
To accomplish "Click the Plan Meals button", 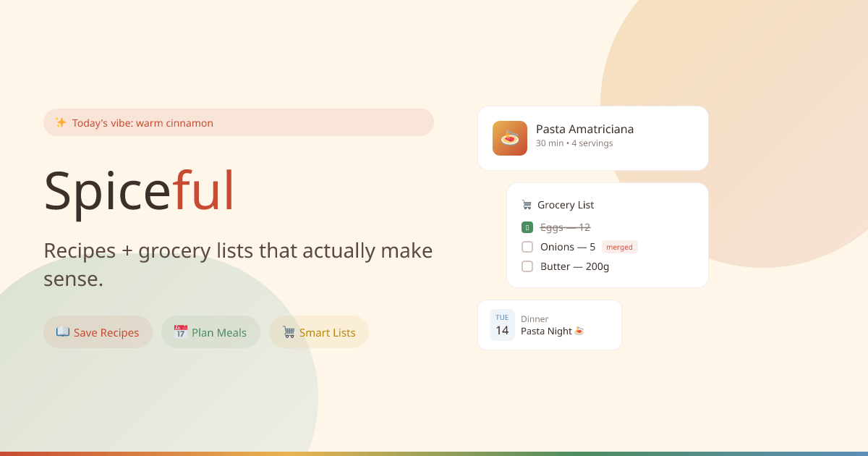I will pos(210,332).
